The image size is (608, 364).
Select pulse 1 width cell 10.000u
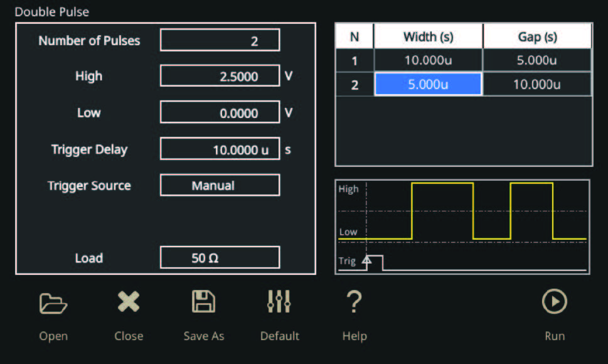click(x=428, y=60)
